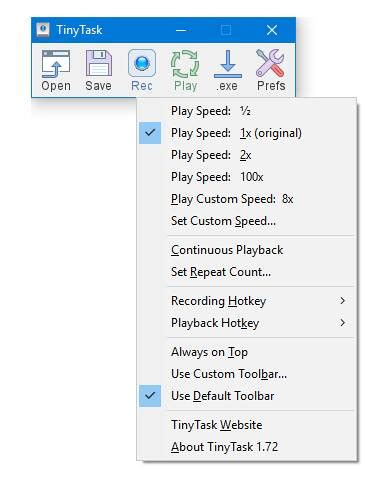Choose Play Speed 2x
This screenshot has width=373, height=480.
[x=247, y=155]
